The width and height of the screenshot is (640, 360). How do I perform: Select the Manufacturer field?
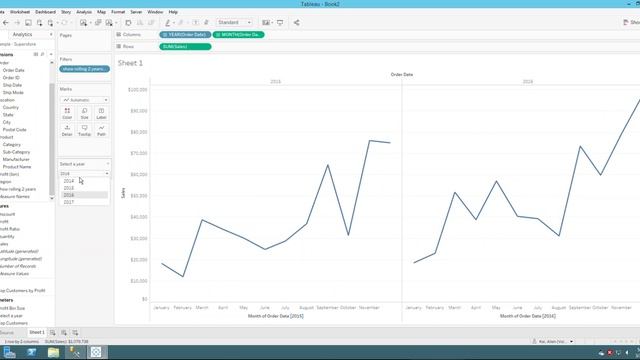coord(16,160)
